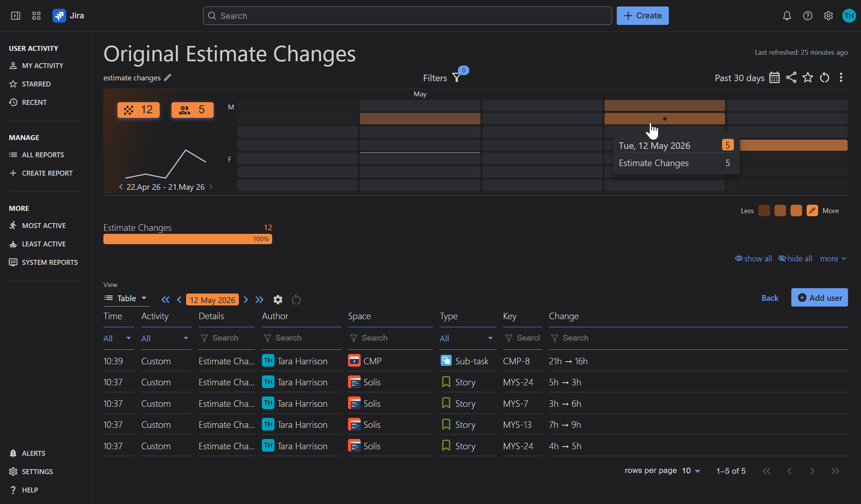The width and height of the screenshot is (861, 504).
Task: Focus the Author column search filter
Action: click(301, 338)
